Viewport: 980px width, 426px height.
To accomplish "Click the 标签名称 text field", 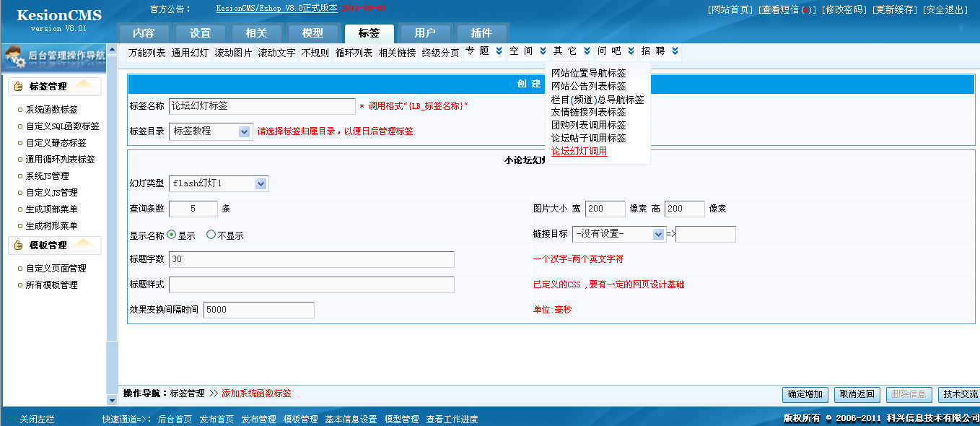I will [262, 106].
